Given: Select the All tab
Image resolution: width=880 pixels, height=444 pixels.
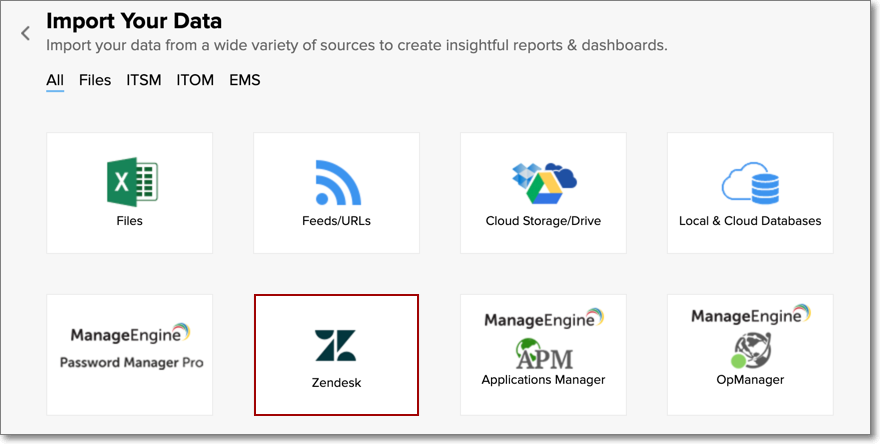Looking at the screenshot, I should click(x=55, y=80).
